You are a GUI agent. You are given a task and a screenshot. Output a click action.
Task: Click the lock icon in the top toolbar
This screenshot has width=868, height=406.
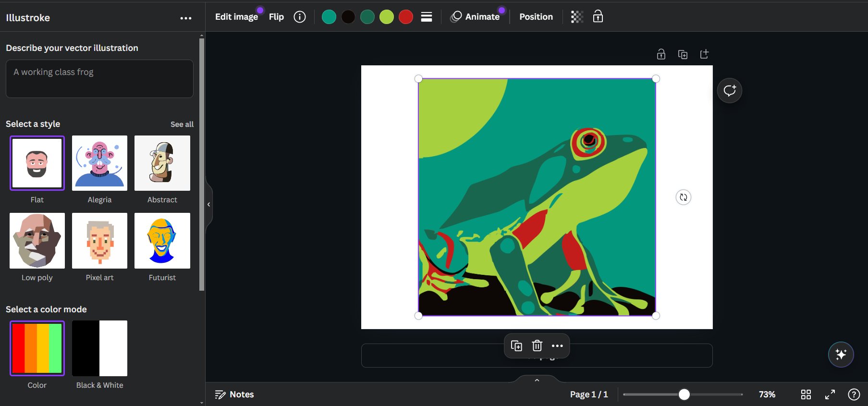coord(598,16)
